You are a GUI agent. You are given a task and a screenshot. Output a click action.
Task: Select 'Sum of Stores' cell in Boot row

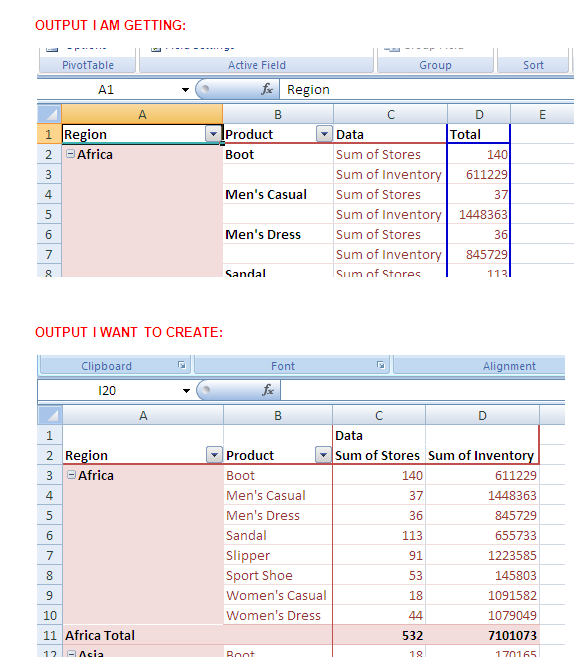tap(390, 155)
